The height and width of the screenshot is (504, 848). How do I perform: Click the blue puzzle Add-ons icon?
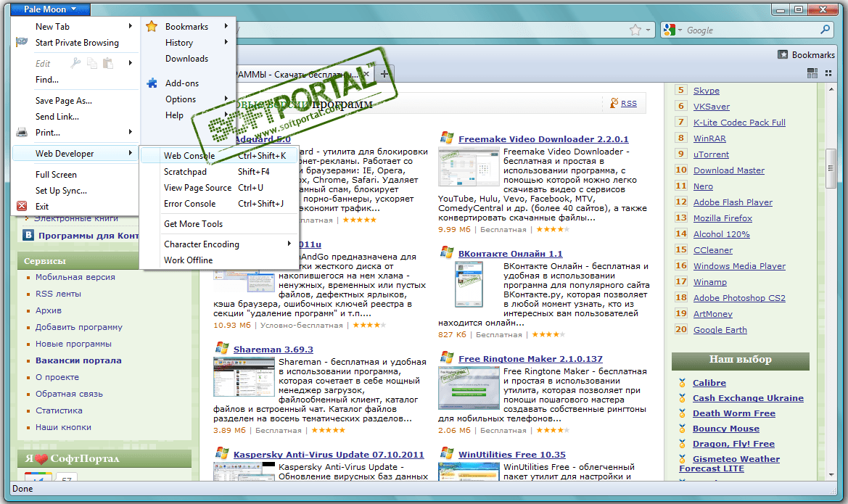click(x=152, y=83)
